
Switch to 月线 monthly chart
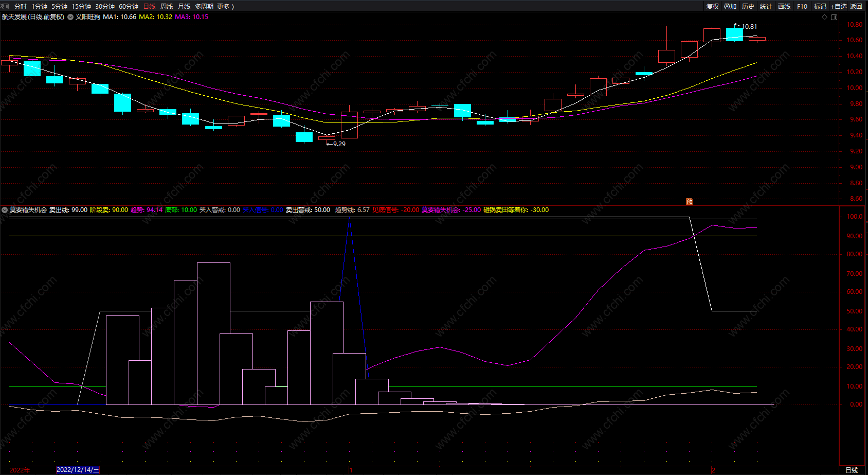click(184, 7)
